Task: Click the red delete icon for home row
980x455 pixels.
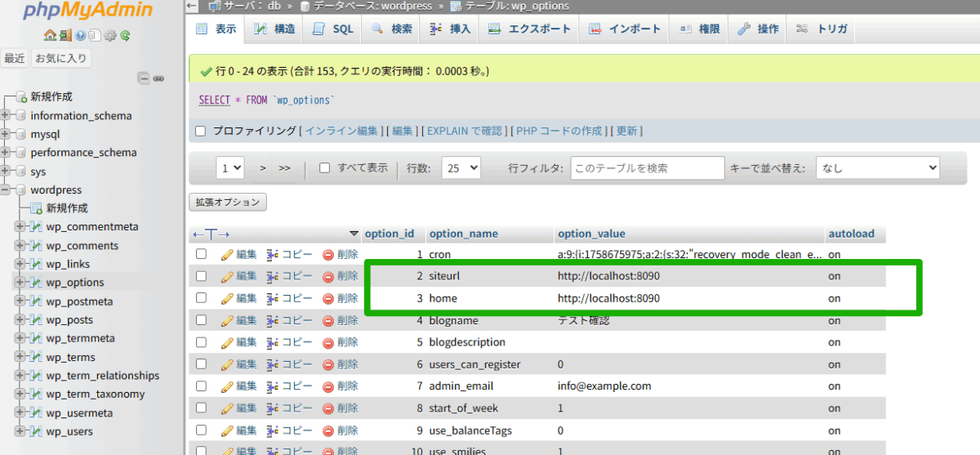Action: 328,298
